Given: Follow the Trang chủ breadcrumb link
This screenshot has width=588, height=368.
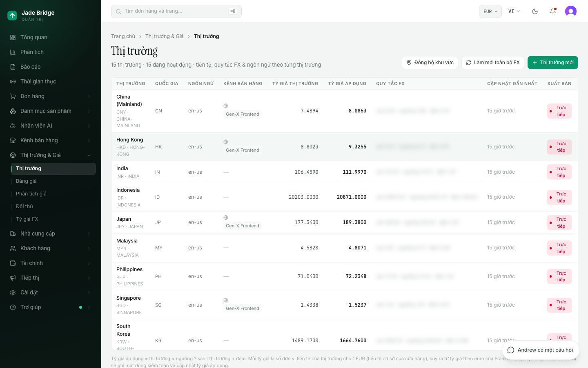Looking at the screenshot, I should coord(123,36).
